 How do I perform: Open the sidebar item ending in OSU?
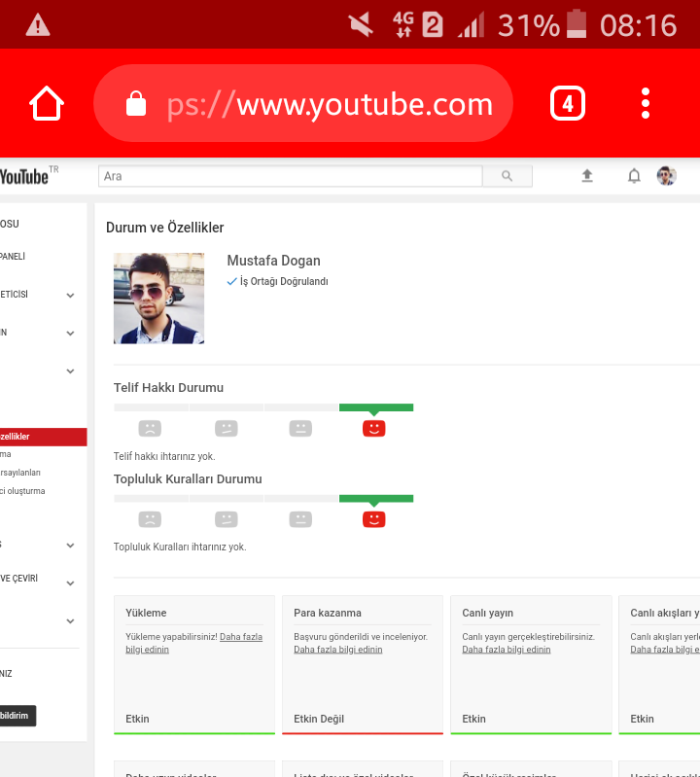tap(10, 224)
